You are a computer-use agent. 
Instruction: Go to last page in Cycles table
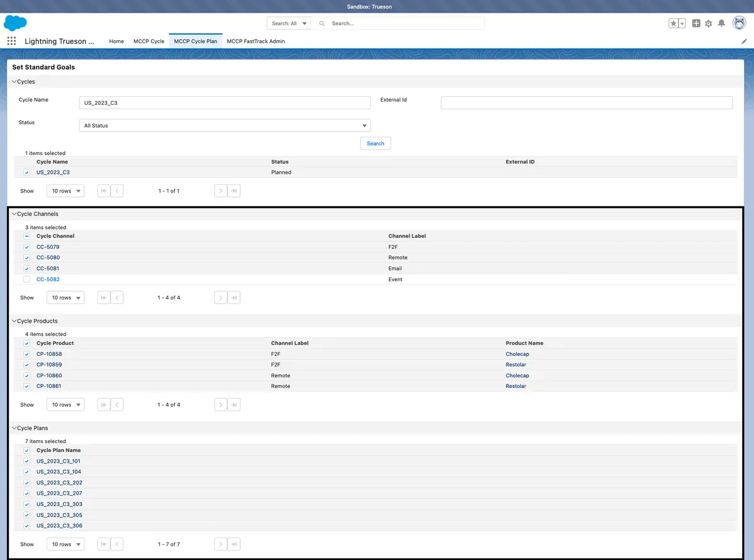tap(234, 190)
